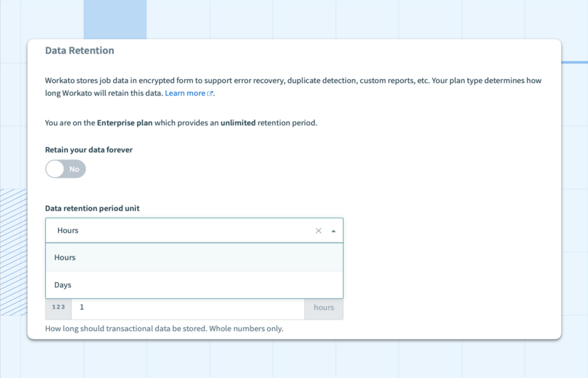Screen dimensions: 588x378
Task: Click the 123 number type icon
Action: (x=58, y=307)
